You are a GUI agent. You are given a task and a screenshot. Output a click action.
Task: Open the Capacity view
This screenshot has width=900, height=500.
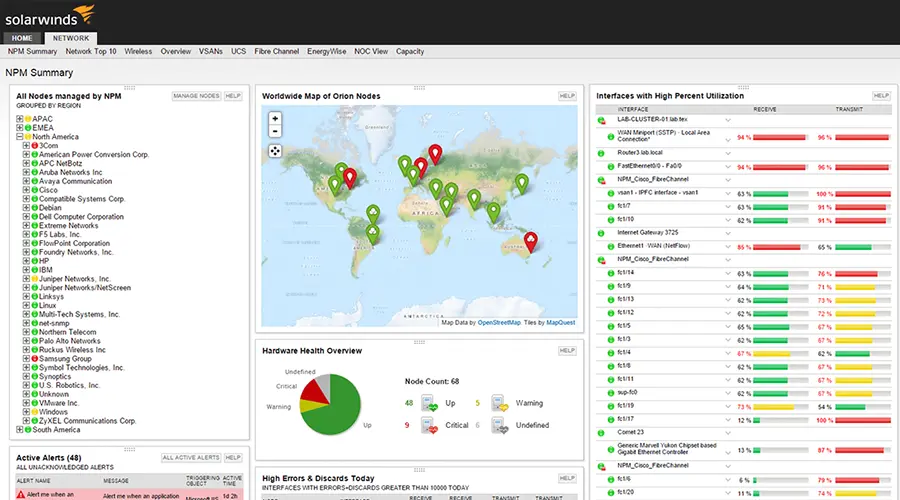click(x=410, y=52)
